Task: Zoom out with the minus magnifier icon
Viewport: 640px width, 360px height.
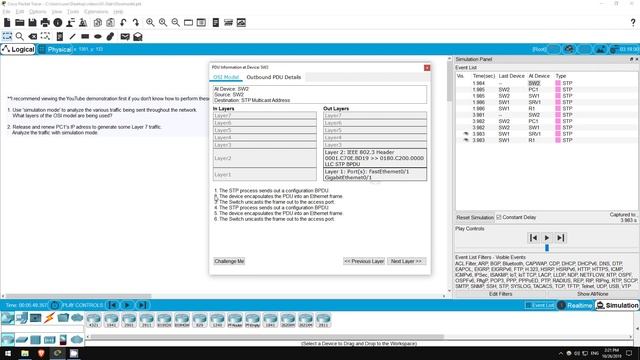Action: [x=176, y=22]
